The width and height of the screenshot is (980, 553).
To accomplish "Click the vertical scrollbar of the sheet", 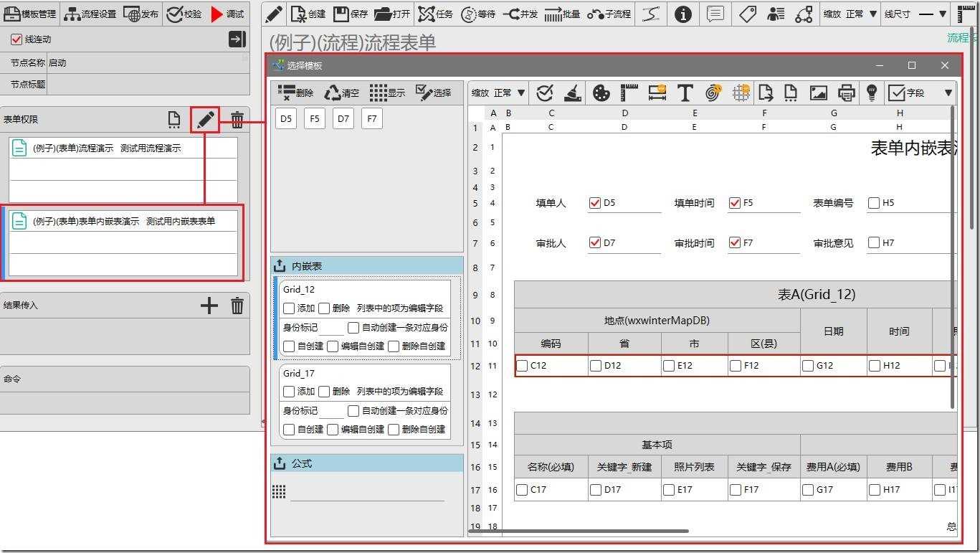I will click(953, 258).
